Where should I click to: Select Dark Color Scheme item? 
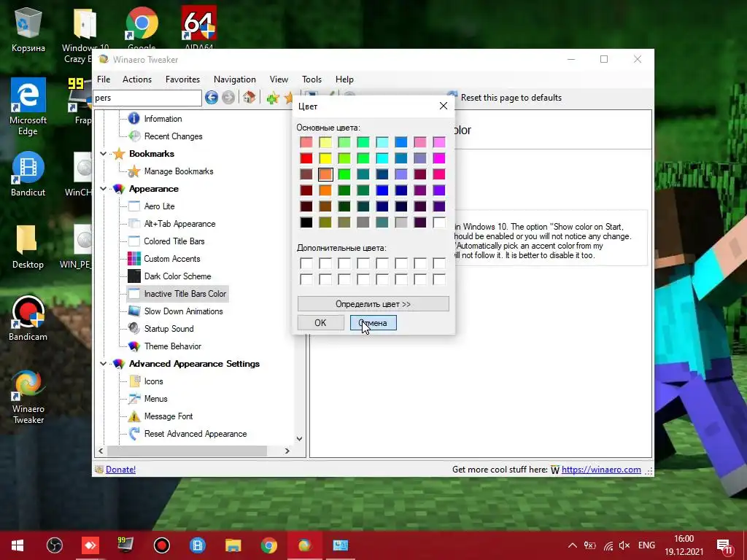pos(177,276)
